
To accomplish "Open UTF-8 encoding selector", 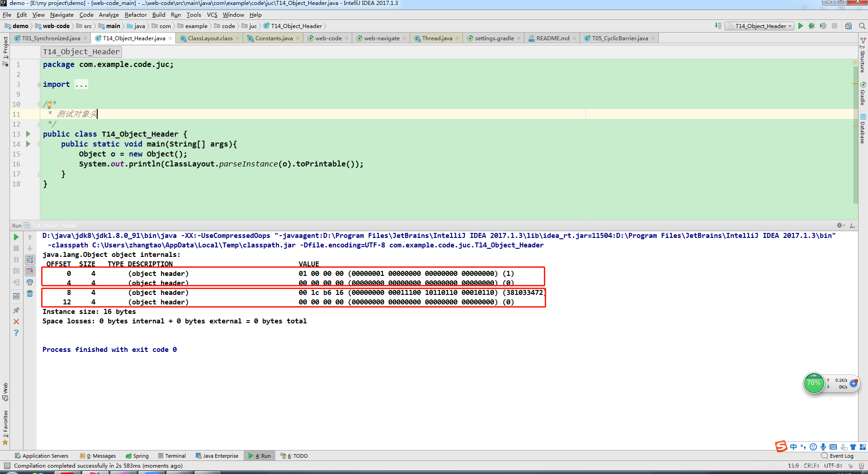I will click(833, 465).
